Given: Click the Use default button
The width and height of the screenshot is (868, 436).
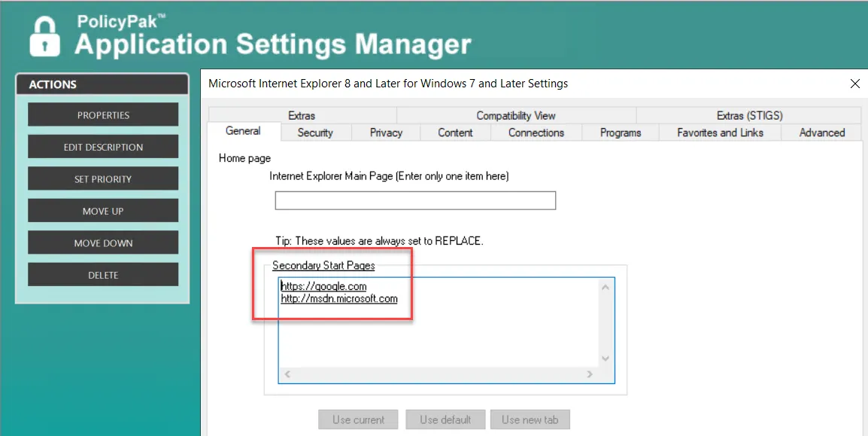Looking at the screenshot, I should pos(445,419).
